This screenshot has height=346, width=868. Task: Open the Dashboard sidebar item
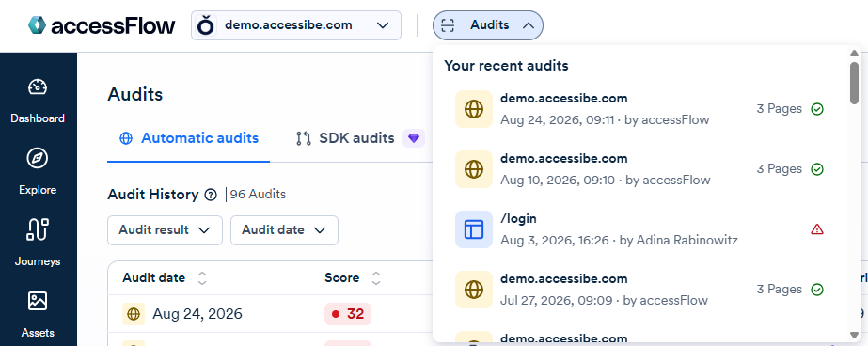point(38,101)
